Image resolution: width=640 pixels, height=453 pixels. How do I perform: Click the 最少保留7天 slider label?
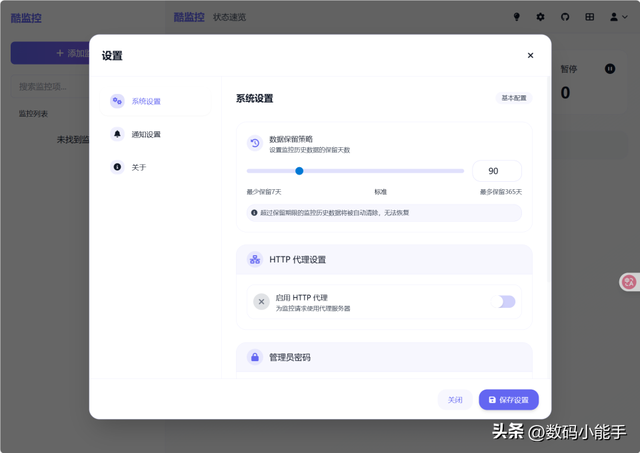pyautogui.click(x=264, y=192)
